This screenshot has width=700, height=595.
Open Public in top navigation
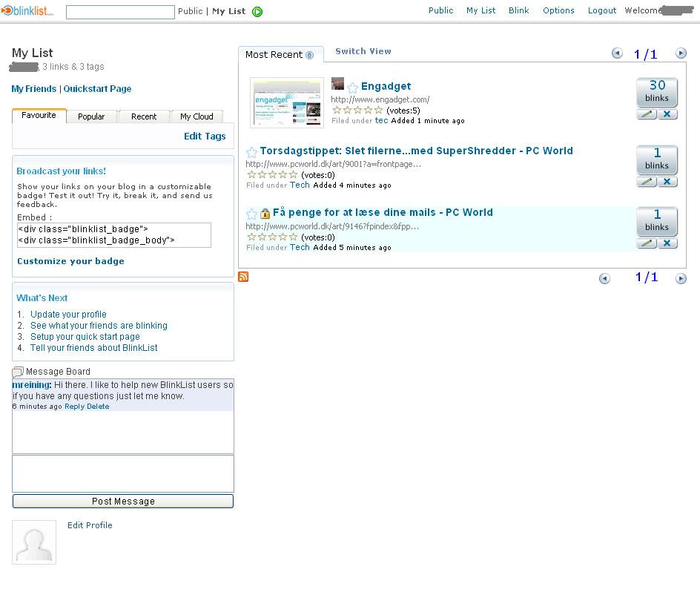[440, 10]
